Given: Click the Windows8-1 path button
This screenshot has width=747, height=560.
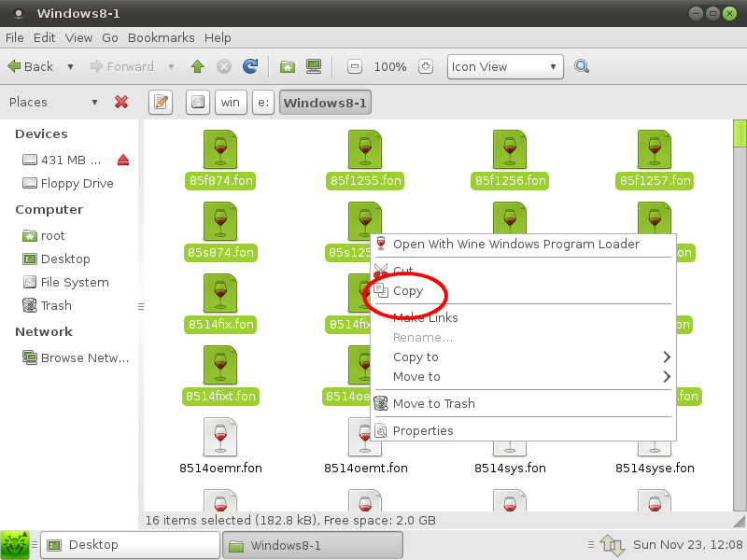Looking at the screenshot, I should (325, 103).
